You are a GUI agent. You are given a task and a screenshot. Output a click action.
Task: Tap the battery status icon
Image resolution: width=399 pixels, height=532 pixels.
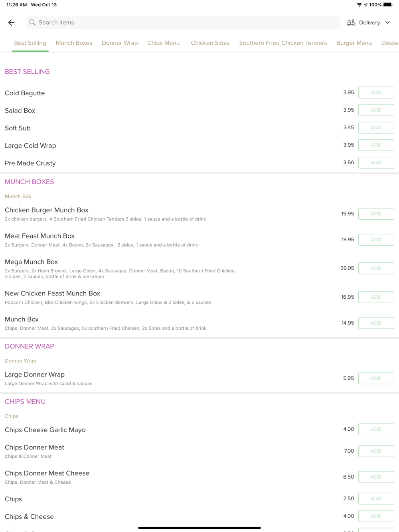click(x=388, y=5)
